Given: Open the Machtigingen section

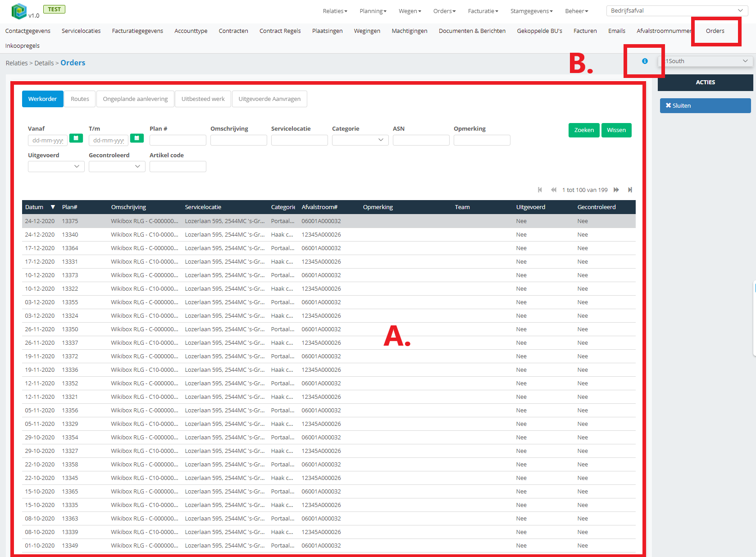Looking at the screenshot, I should [x=409, y=31].
